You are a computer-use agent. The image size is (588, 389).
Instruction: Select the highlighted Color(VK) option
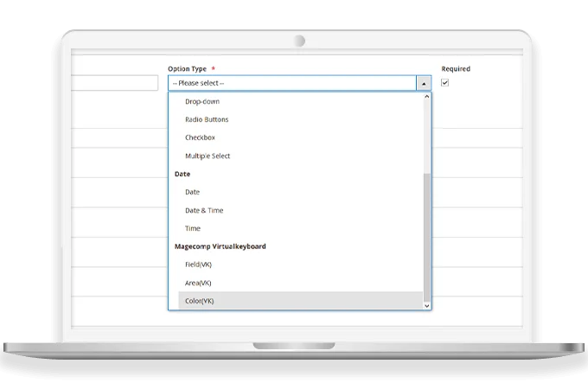coord(199,301)
